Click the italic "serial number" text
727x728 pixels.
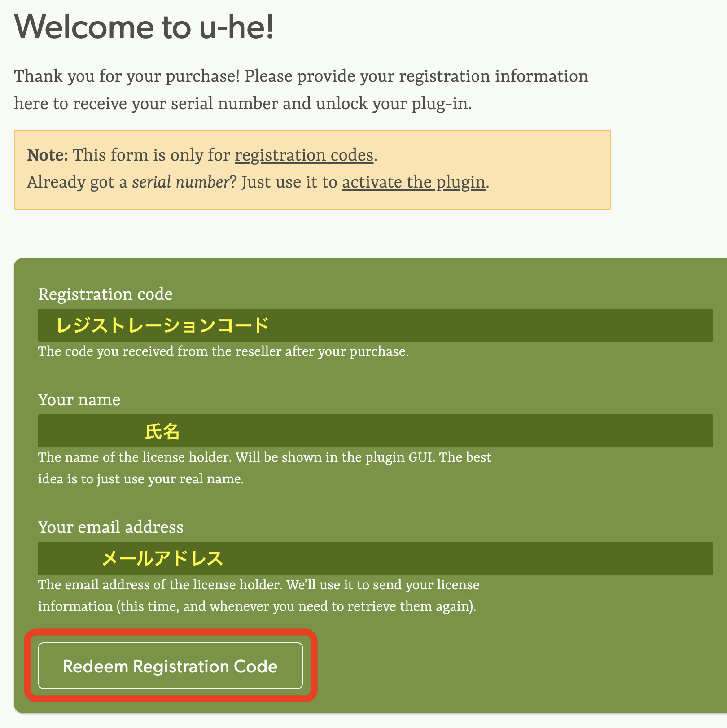[x=180, y=183]
